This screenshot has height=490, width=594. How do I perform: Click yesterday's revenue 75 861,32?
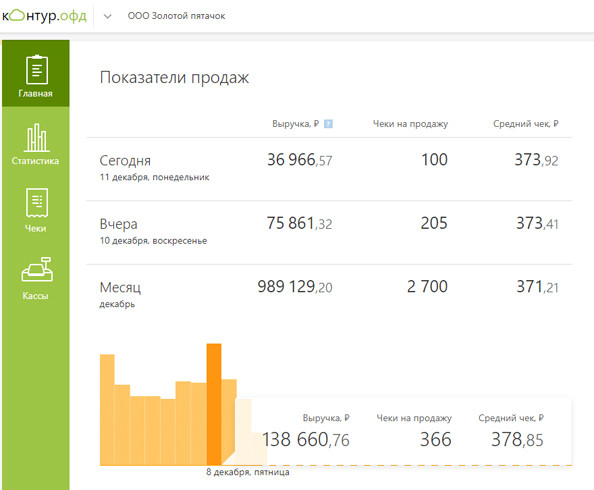coord(299,223)
